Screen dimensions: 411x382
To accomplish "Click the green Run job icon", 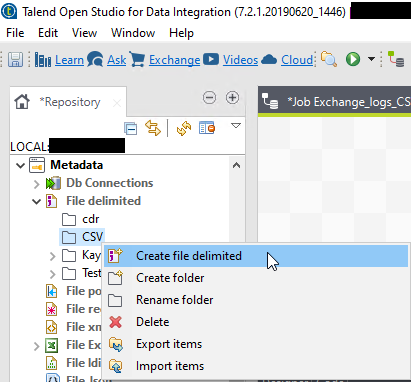I will 353,59.
